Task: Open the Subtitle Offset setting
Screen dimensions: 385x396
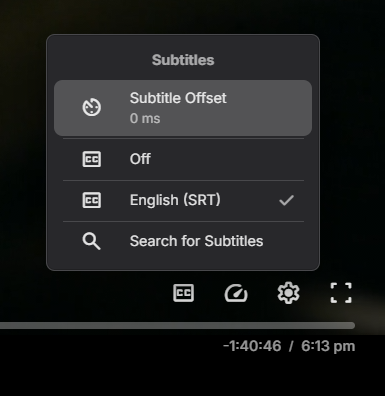Action: 183,108
